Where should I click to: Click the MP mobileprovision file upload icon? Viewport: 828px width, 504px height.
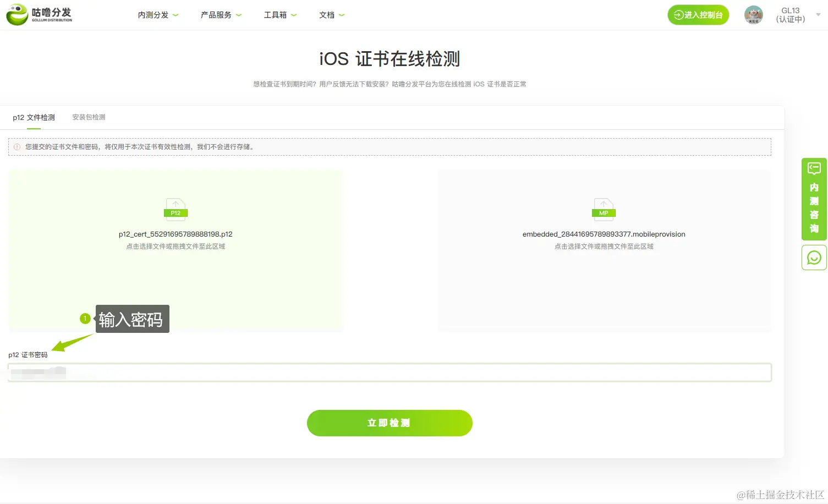point(604,209)
